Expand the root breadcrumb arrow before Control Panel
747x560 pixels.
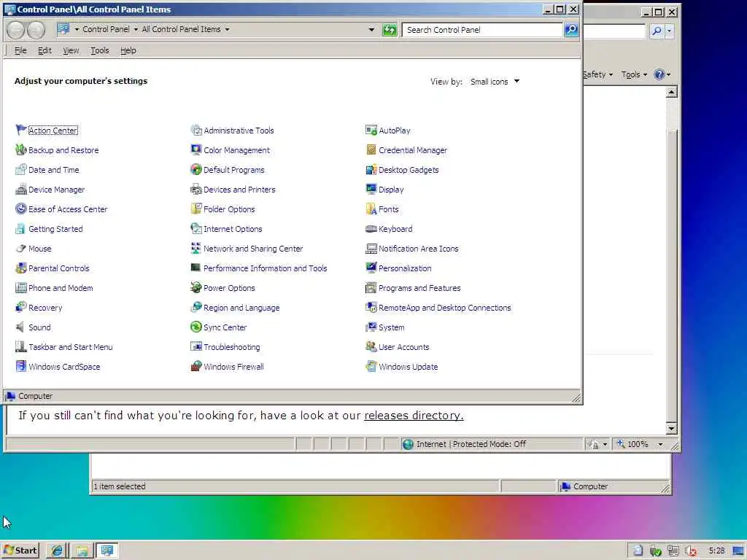pyautogui.click(x=77, y=29)
